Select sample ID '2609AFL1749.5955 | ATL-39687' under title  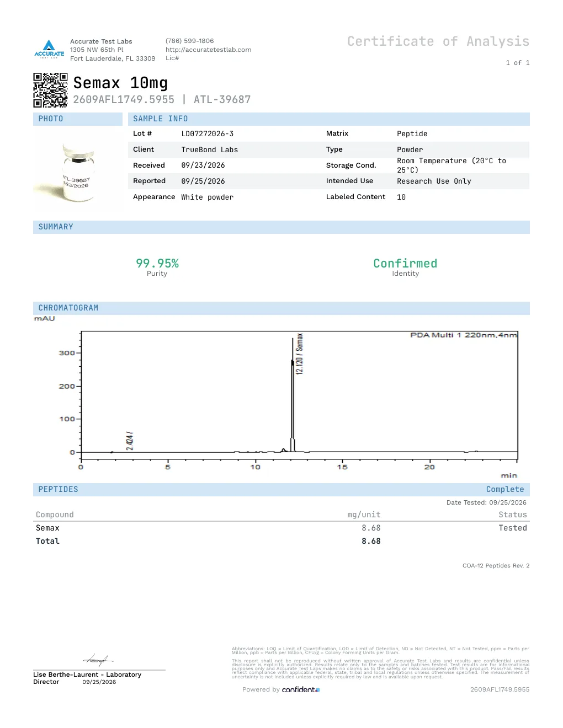point(162,99)
